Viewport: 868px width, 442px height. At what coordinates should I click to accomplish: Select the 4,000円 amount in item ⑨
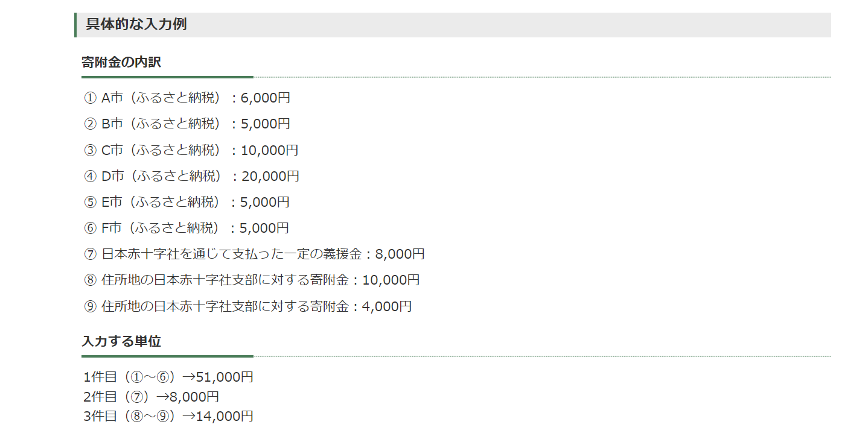pyautogui.click(x=387, y=306)
